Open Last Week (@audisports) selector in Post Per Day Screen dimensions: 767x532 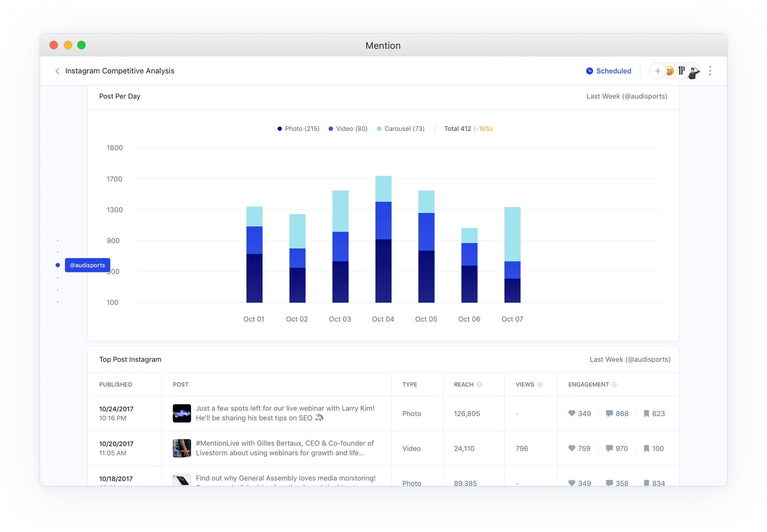click(627, 96)
